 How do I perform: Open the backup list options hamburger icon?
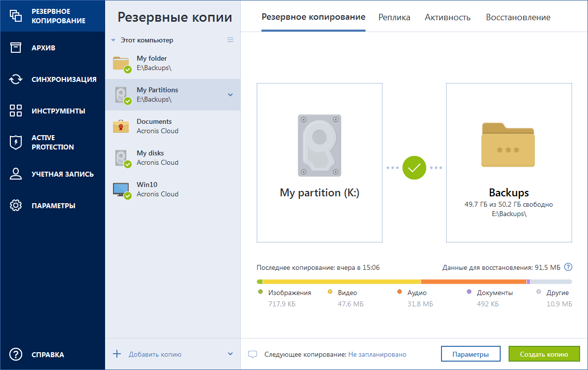pyautogui.click(x=230, y=40)
